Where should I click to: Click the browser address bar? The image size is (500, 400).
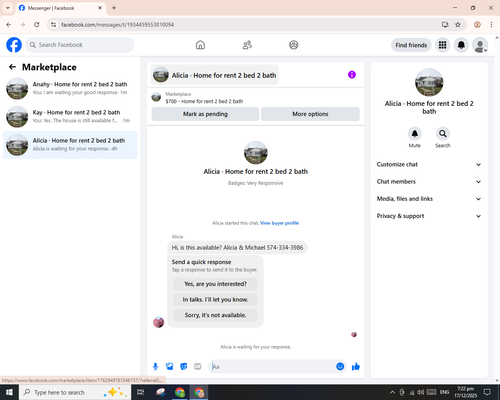click(x=247, y=25)
